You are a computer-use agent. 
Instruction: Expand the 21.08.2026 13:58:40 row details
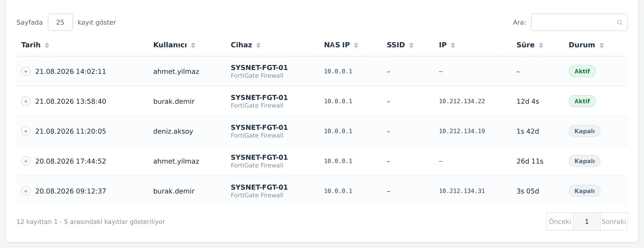[x=26, y=101]
